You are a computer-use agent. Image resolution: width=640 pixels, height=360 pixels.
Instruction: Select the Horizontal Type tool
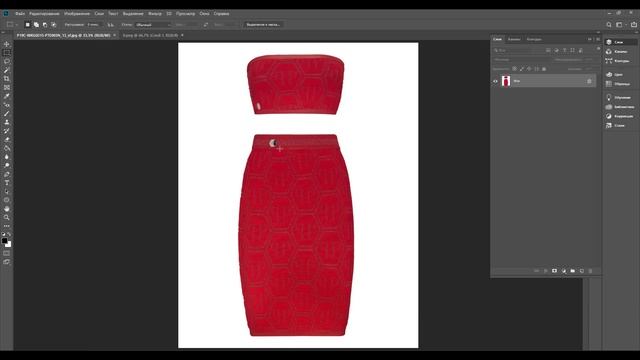pyautogui.click(x=7, y=183)
